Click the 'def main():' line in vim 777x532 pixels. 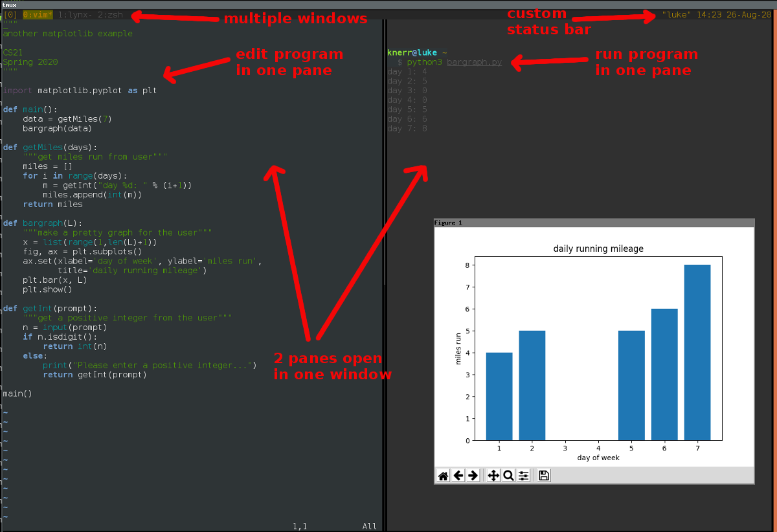(x=30, y=109)
